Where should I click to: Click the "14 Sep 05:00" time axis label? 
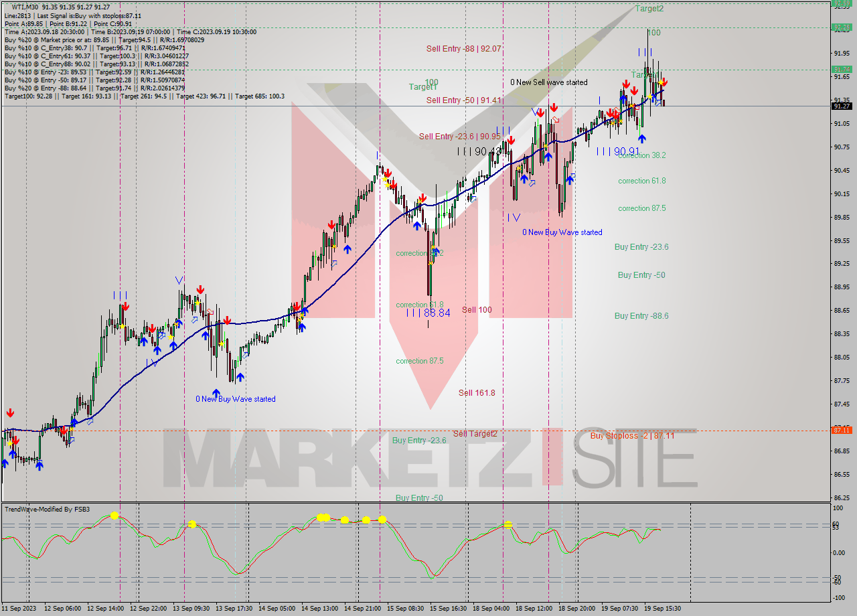click(x=277, y=609)
